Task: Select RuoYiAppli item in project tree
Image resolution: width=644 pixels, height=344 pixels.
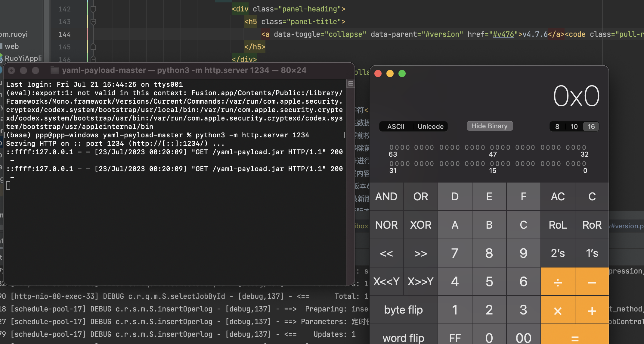Action: (x=23, y=58)
